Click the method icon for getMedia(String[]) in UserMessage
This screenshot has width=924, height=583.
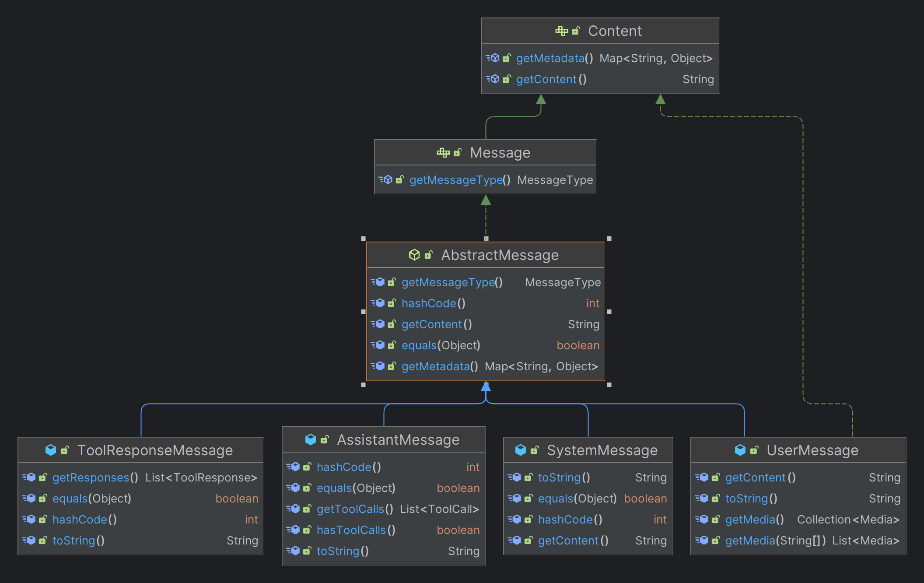coord(702,540)
